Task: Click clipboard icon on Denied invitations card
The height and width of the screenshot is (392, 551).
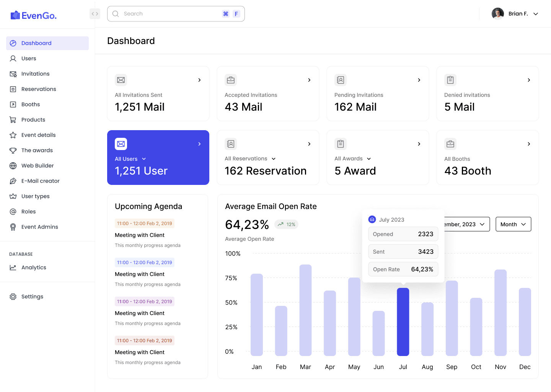Action: coord(450,80)
